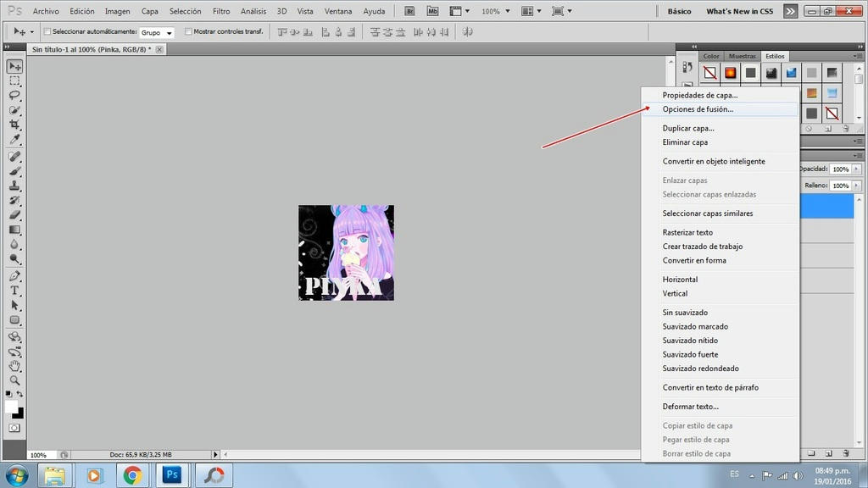868x488 pixels.
Task: Launch Mini Bridge from the application bar
Action: (432, 11)
